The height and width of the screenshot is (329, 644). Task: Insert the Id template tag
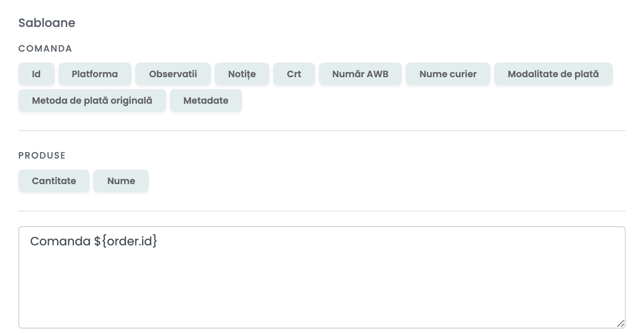pyautogui.click(x=37, y=74)
